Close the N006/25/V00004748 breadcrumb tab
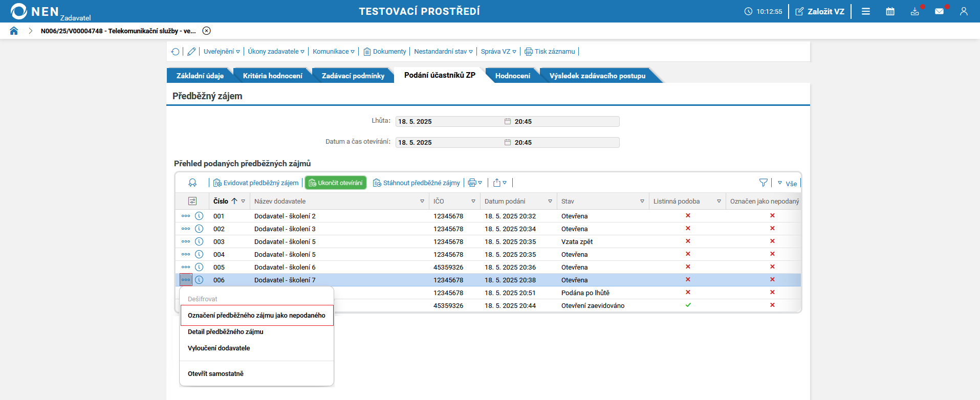This screenshot has width=980, height=400. (x=206, y=31)
